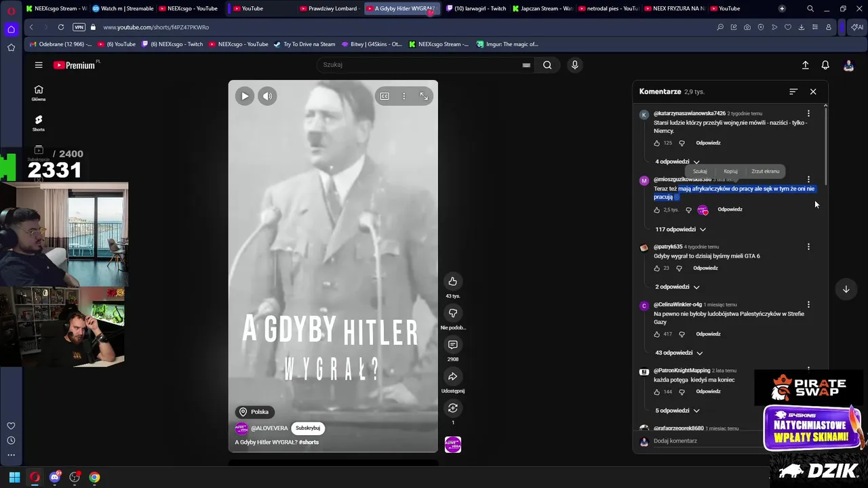Dislike the GTA 6 comment
The width and height of the screenshot is (868, 488).
click(679, 268)
